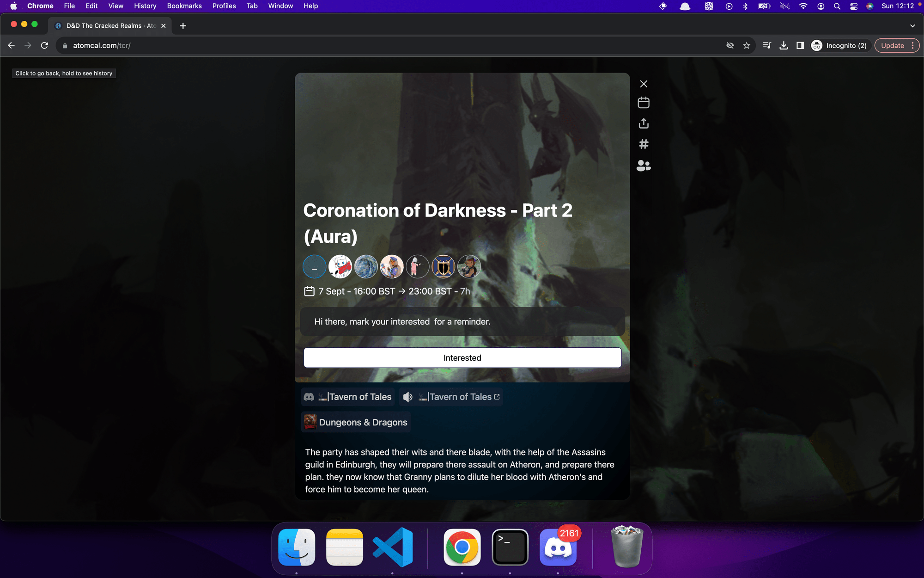Open the media control icon in toolbar

coord(767,45)
